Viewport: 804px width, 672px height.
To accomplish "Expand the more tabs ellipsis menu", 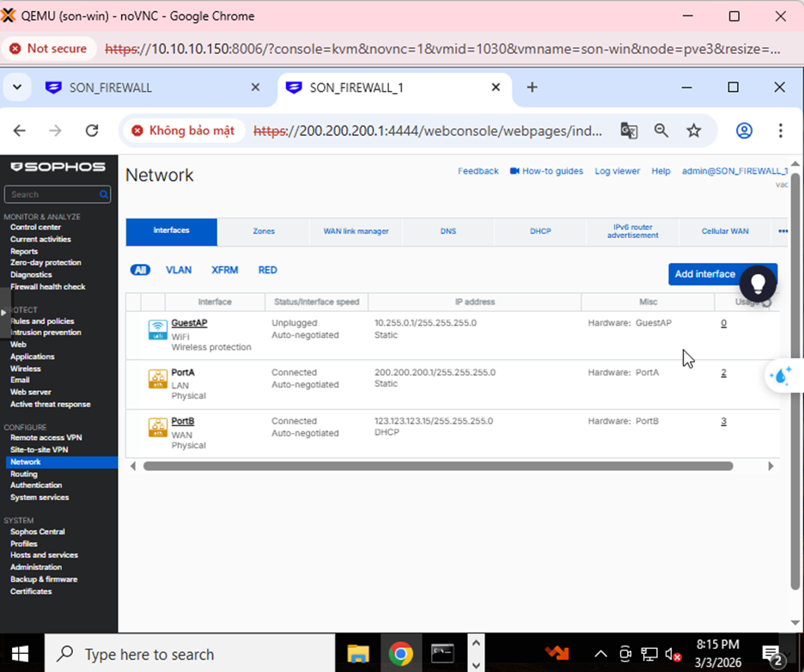I will (783, 231).
